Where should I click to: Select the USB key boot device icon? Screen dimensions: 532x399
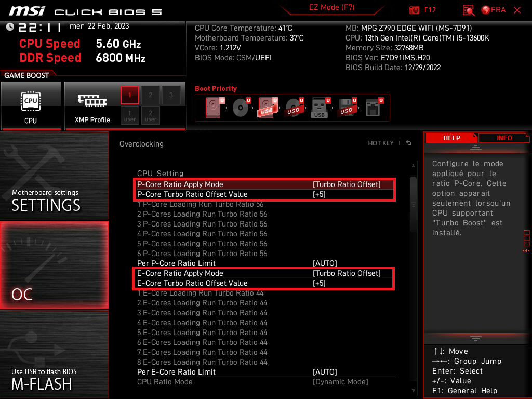coord(320,108)
